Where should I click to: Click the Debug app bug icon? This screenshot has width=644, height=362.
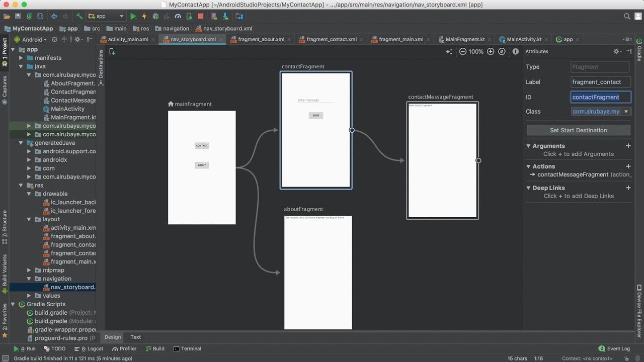point(155,16)
